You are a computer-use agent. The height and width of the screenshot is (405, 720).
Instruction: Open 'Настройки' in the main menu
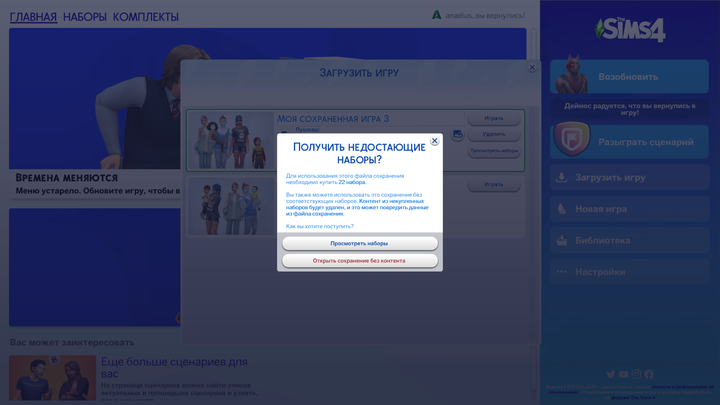pos(629,272)
